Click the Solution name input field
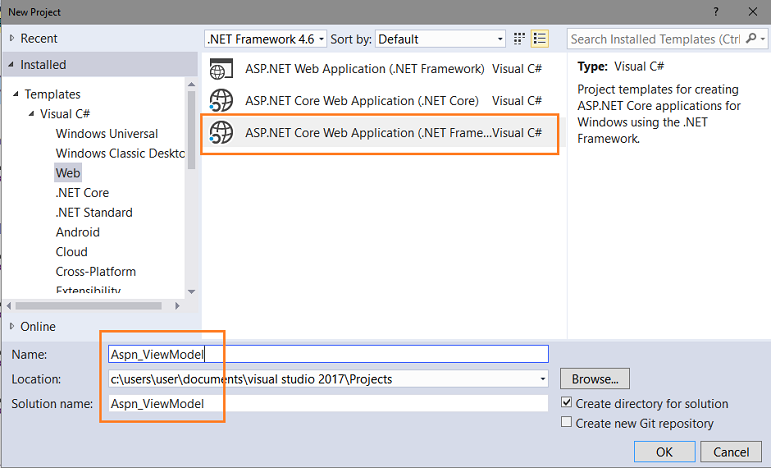Image resolution: width=771 pixels, height=468 pixels. [328, 404]
